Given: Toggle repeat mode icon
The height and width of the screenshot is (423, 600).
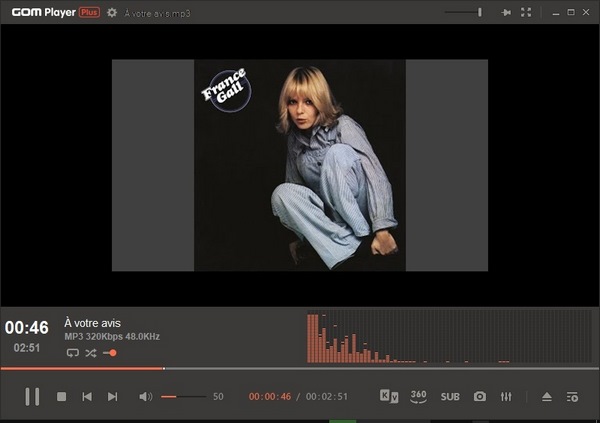Looking at the screenshot, I should pyautogui.click(x=73, y=353).
